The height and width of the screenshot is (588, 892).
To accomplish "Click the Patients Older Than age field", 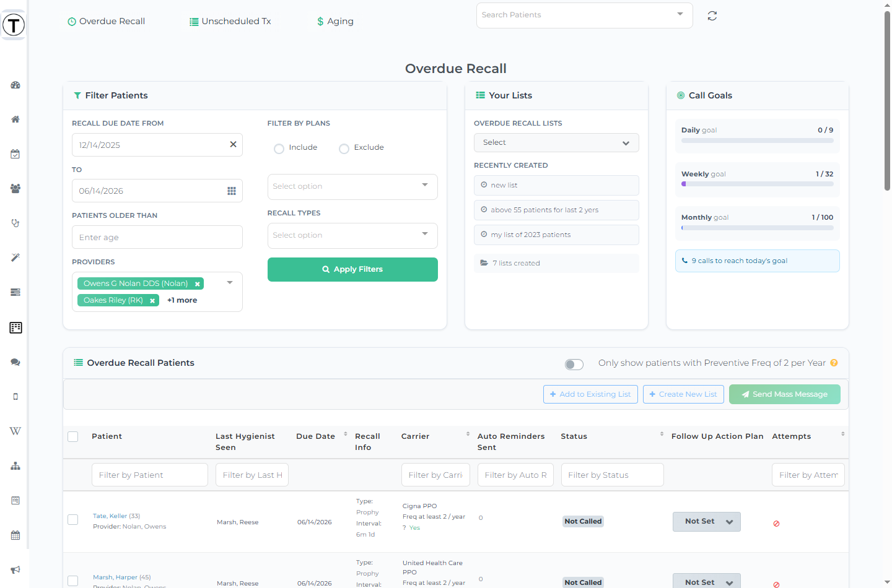I will coord(157,237).
